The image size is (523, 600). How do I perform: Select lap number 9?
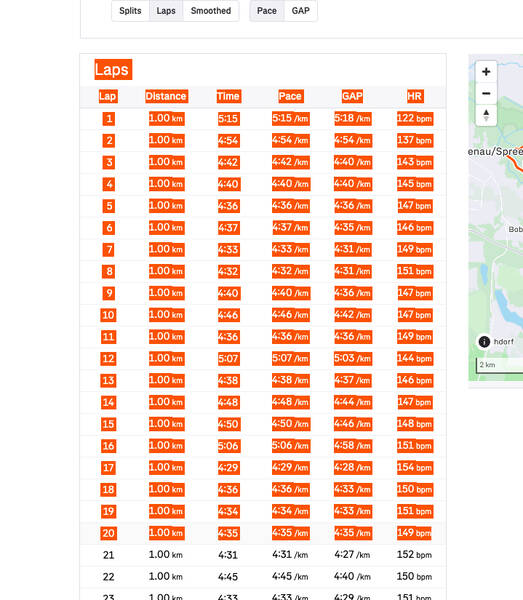tap(109, 293)
